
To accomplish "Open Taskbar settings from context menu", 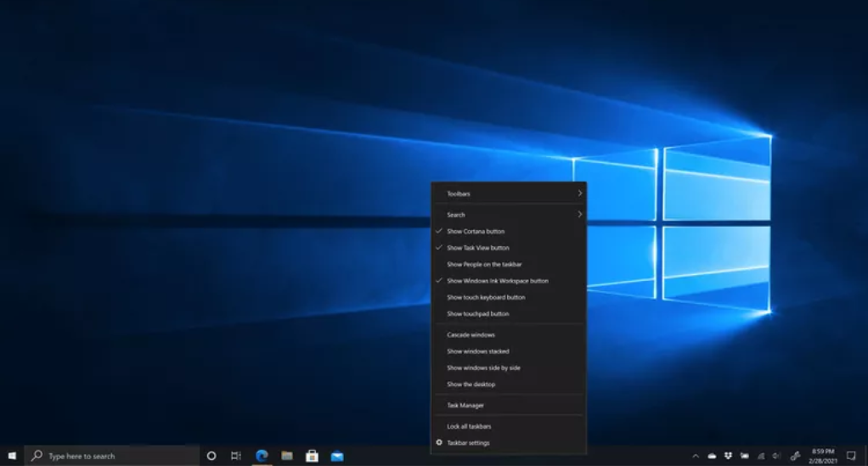I will click(x=509, y=443).
